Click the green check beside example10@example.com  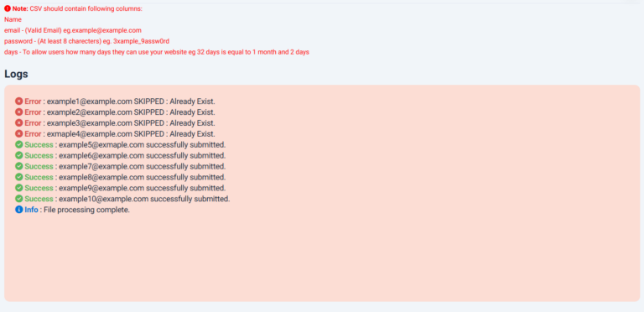19,199
